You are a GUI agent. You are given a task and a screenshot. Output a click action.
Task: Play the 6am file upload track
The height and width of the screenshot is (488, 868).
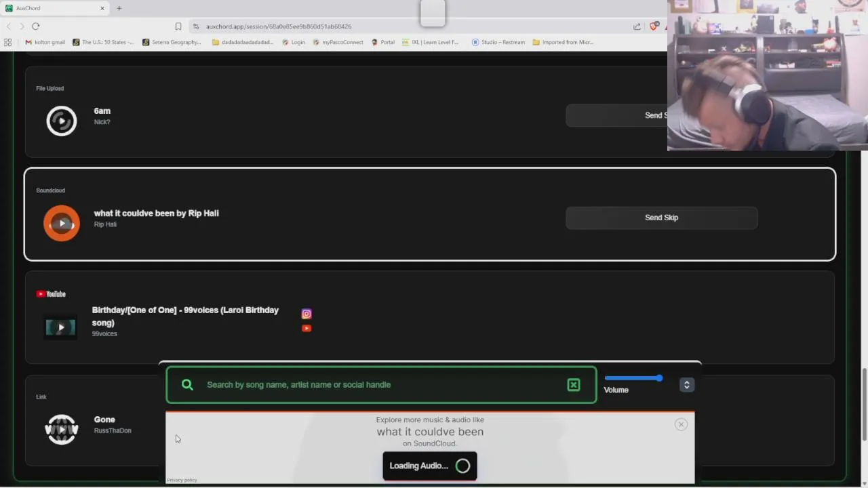pos(61,121)
